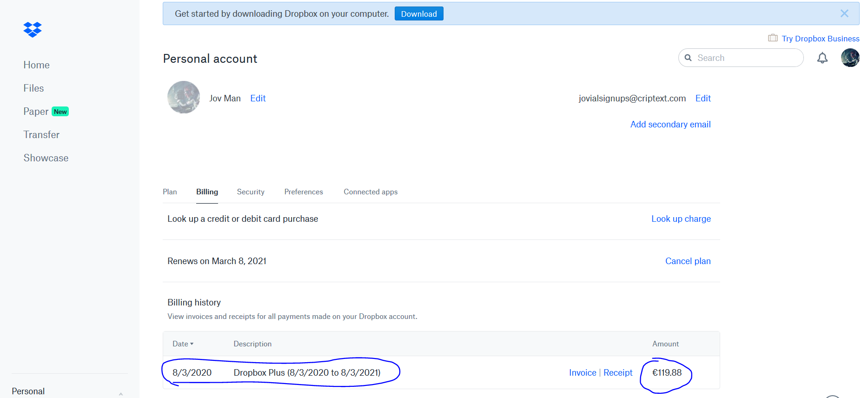The height and width of the screenshot is (398, 868).
Task: Expand the Personal account switcher
Action: pyautogui.click(x=120, y=393)
